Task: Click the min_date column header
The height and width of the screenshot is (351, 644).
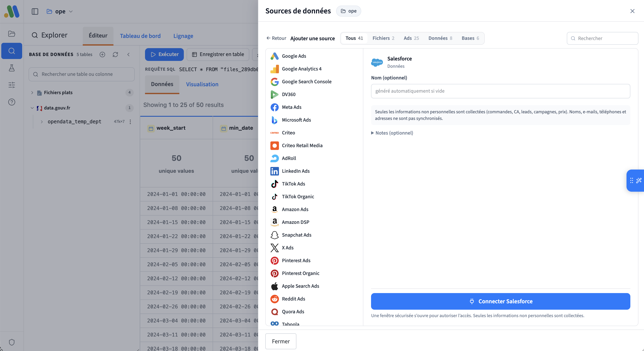Action: tap(236, 128)
